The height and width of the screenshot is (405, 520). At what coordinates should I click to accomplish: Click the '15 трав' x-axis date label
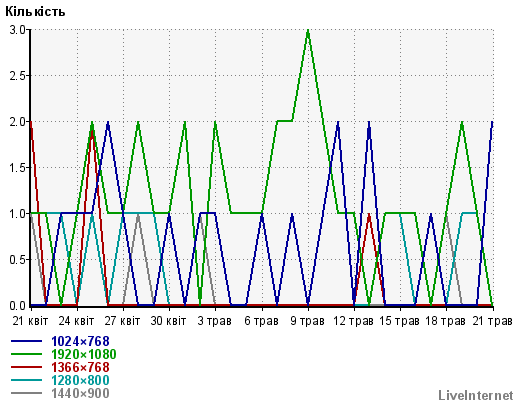tap(399, 321)
